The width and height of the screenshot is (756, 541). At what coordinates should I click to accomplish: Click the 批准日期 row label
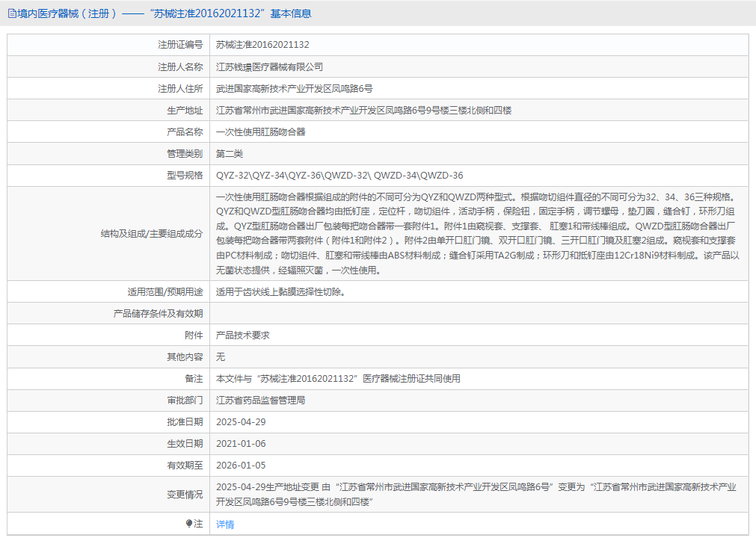click(185, 422)
